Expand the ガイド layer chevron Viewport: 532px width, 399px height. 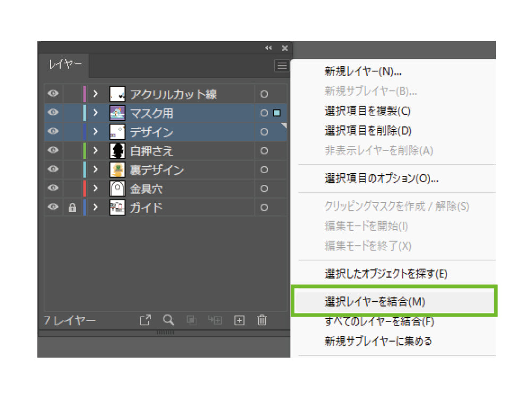(95, 207)
